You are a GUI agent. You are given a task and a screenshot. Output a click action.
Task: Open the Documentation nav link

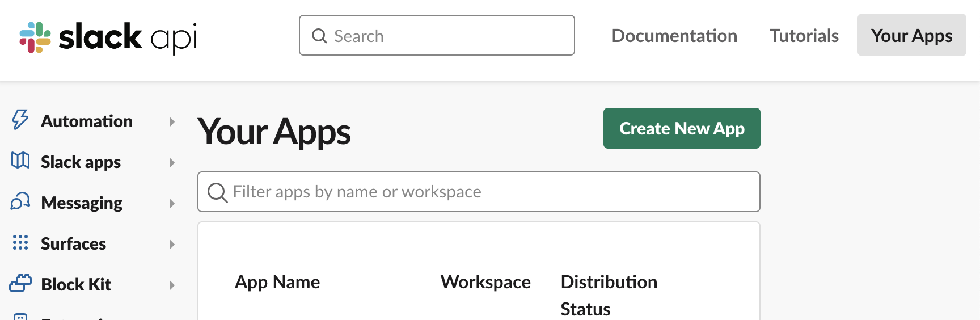click(x=674, y=36)
